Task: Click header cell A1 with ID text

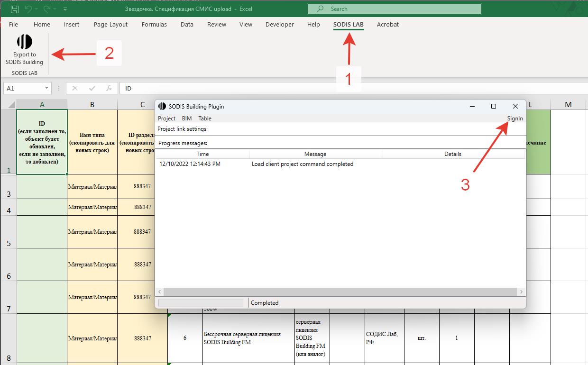Action: coord(42,142)
